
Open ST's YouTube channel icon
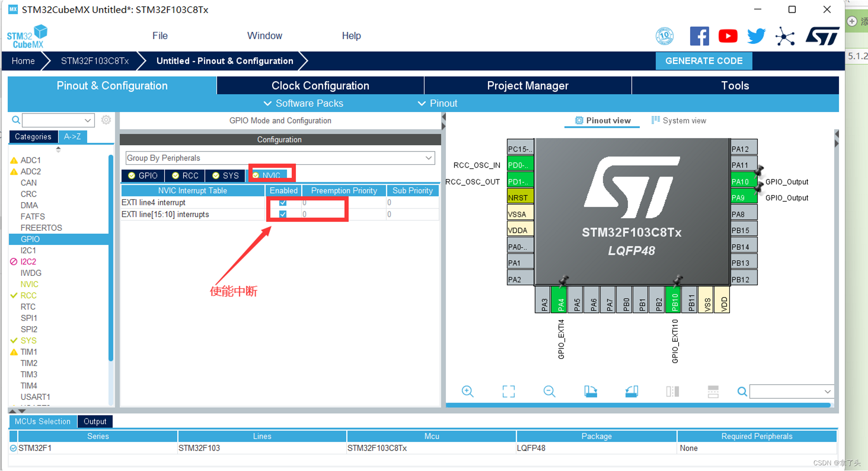[x=728, y=35]
